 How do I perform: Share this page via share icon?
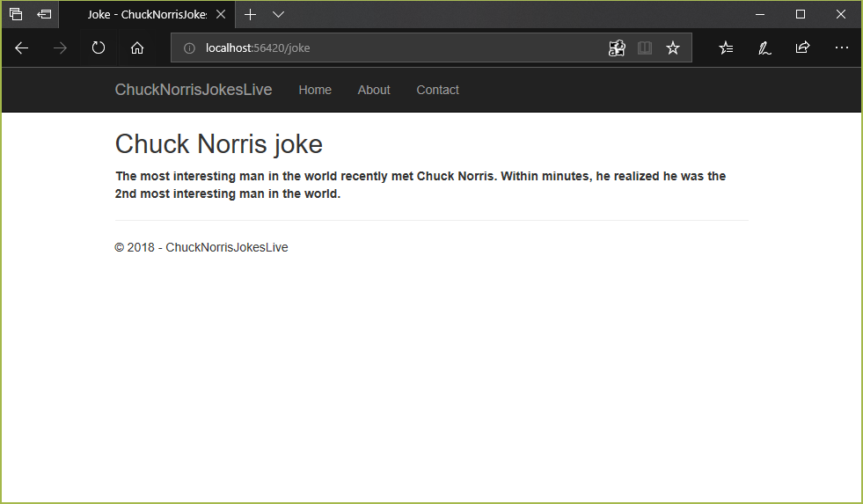[802, 48]
